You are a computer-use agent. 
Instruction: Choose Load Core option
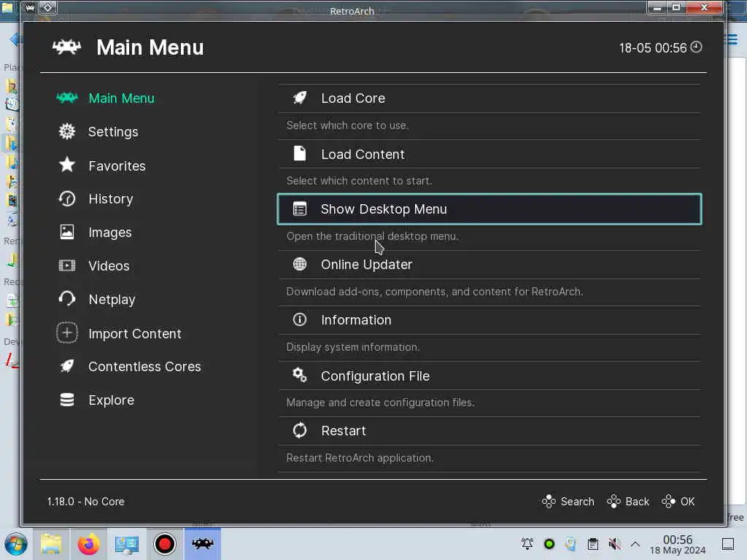pyautogui.click(x=489, y=98)
